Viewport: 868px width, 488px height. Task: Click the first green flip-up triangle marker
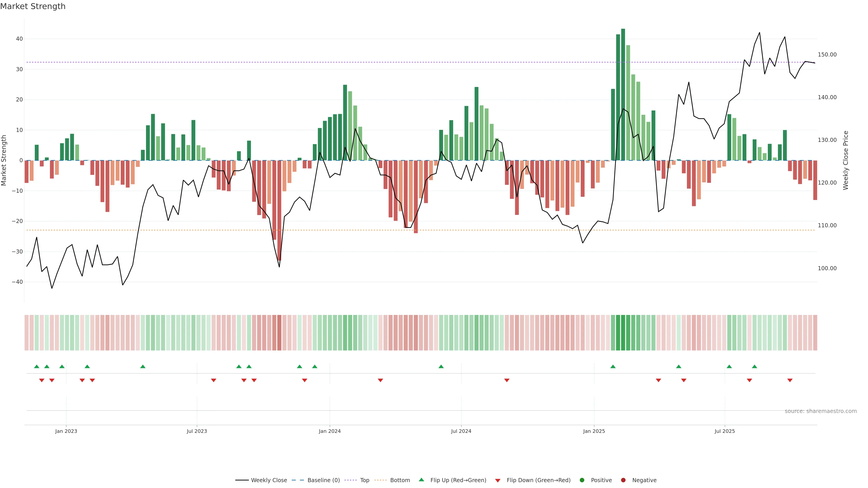37,366
